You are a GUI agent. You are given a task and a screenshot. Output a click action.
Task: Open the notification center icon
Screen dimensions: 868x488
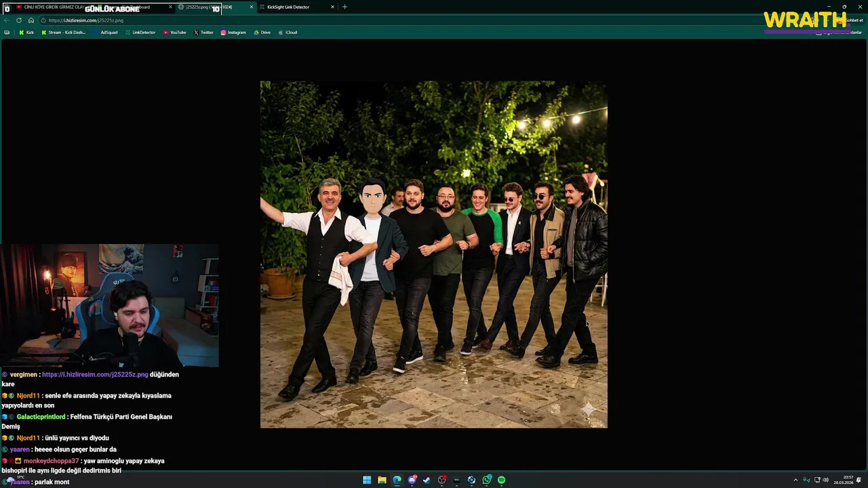(x=859, y=480)
